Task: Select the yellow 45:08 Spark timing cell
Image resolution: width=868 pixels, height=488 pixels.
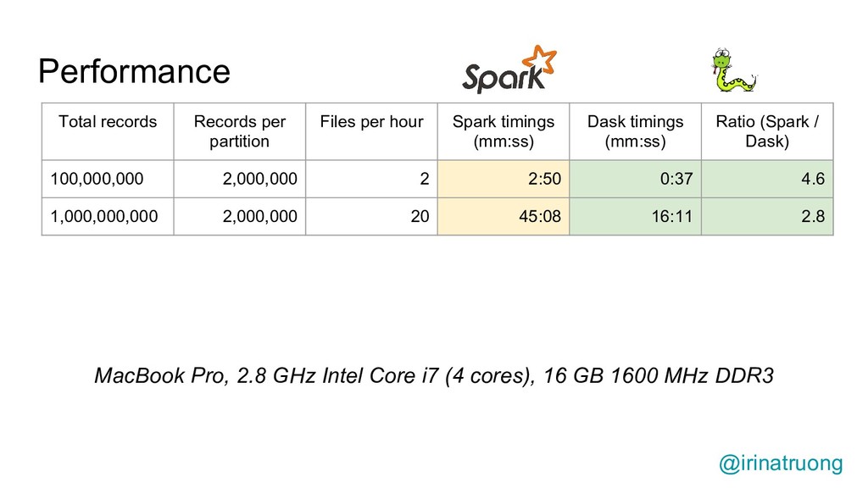Action: pyautogui.click(x=504, y=216)
